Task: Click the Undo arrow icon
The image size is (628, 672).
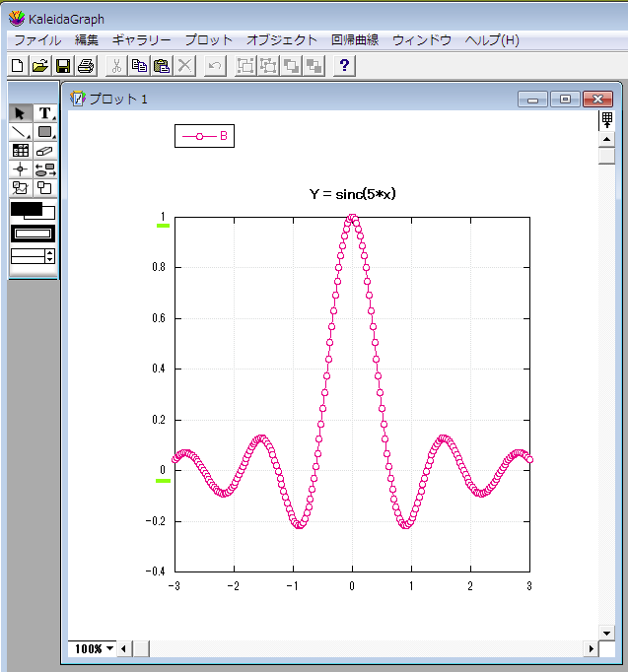Action: [x=215, y=66]
